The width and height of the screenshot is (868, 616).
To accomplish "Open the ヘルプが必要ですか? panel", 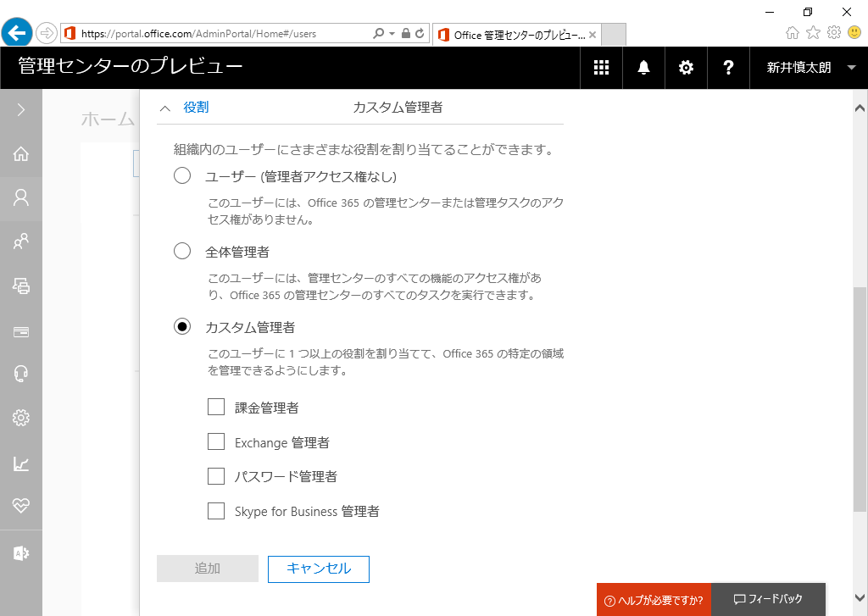I will coord(654,599).
